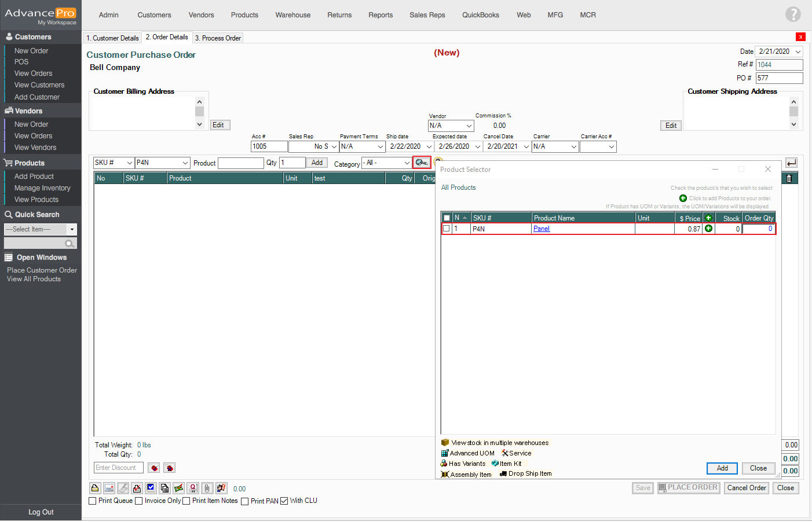Click the copy documents icon
Image resolution: width=812 pixels, height=522 pixels.
164,488
